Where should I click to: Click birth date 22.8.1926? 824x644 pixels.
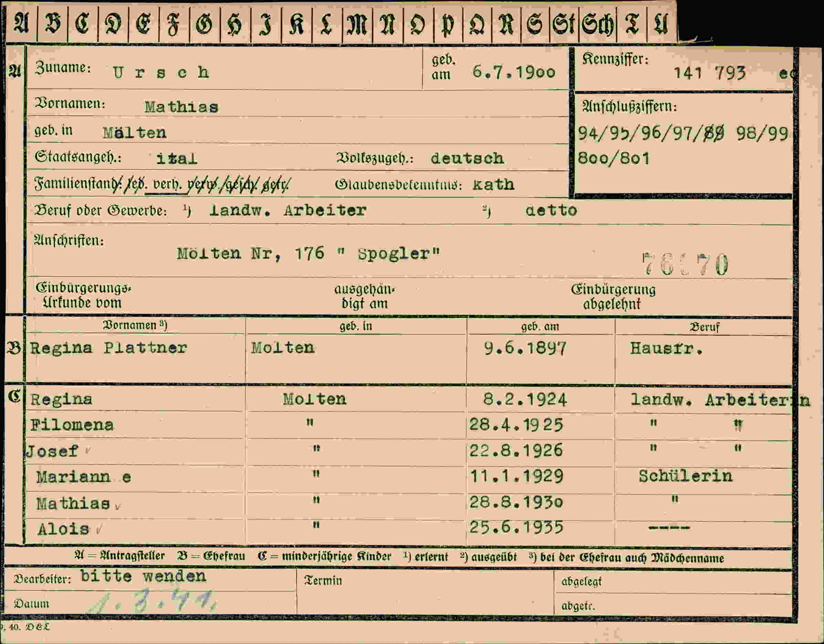point(516,451)
